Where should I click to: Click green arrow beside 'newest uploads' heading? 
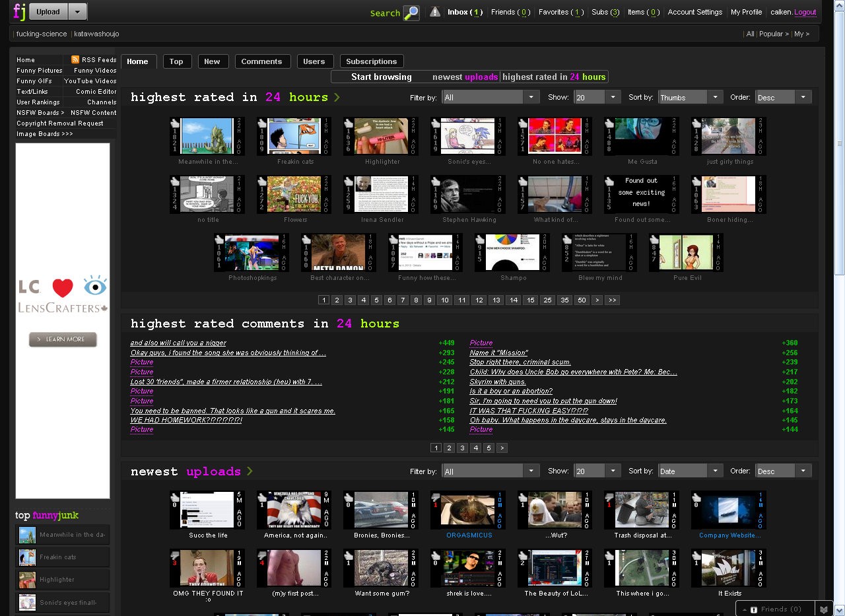pos(250,471)
